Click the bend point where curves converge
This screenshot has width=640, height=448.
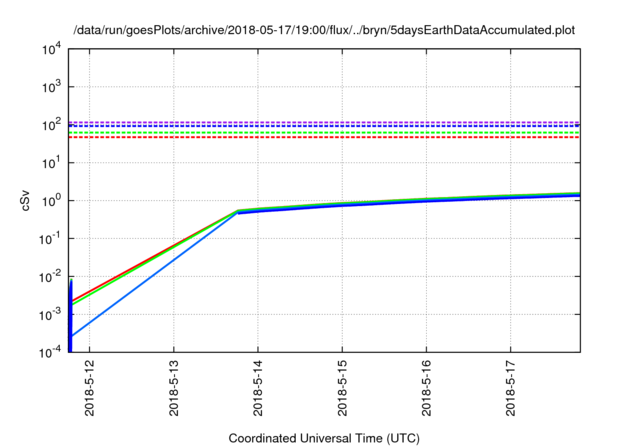tap(238, 211)
